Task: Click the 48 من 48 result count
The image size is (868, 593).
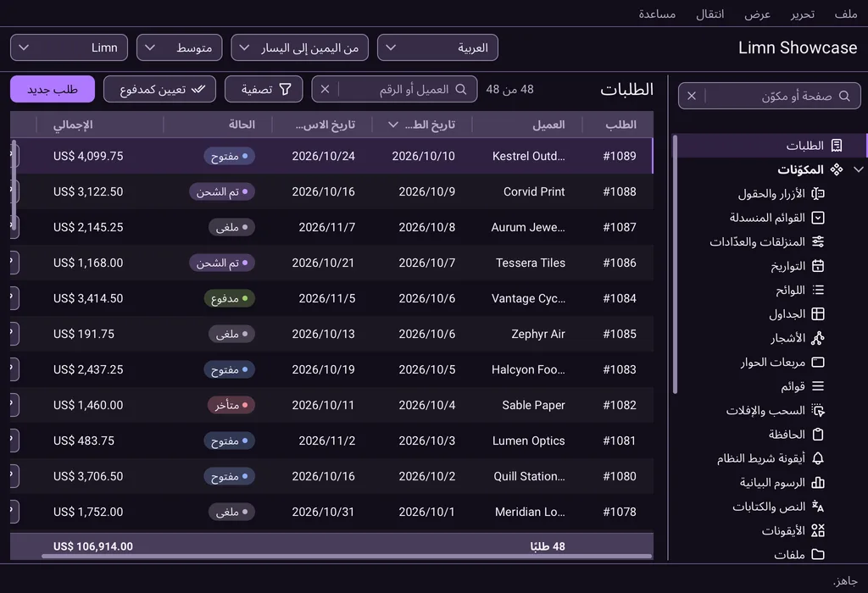Action: (x=509, y=89)
